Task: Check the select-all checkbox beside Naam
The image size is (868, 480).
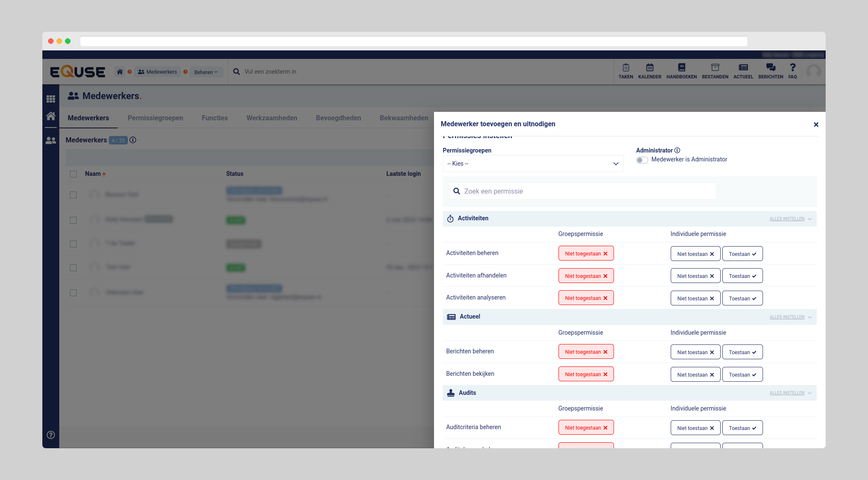Action: [73, 174]
